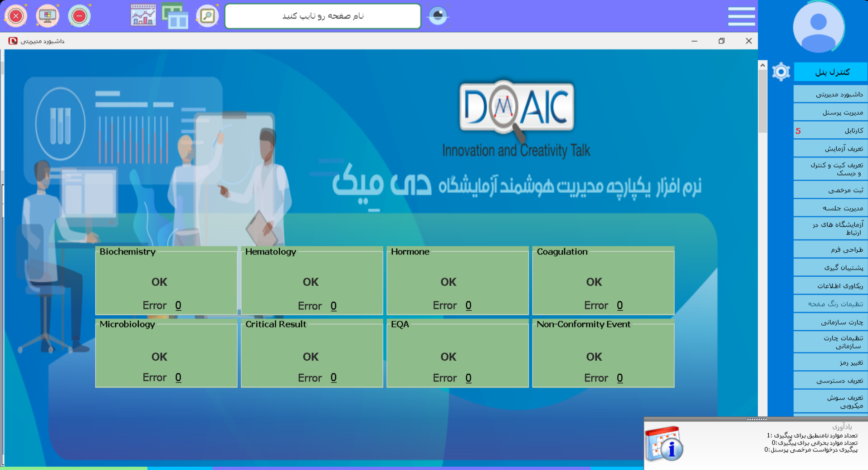
Task: Click the reminder panel drag handle
Action: tap(756, 419)
